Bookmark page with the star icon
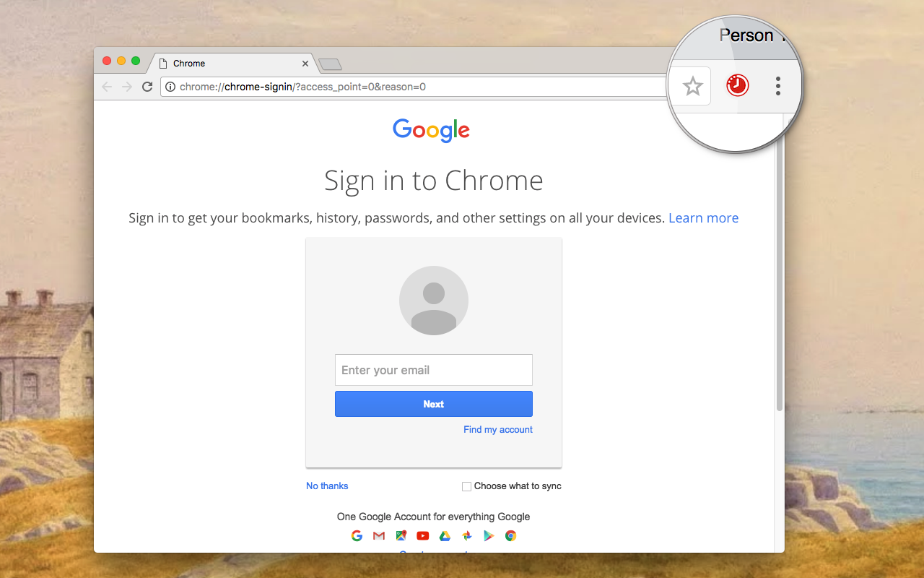 (692, 87)
